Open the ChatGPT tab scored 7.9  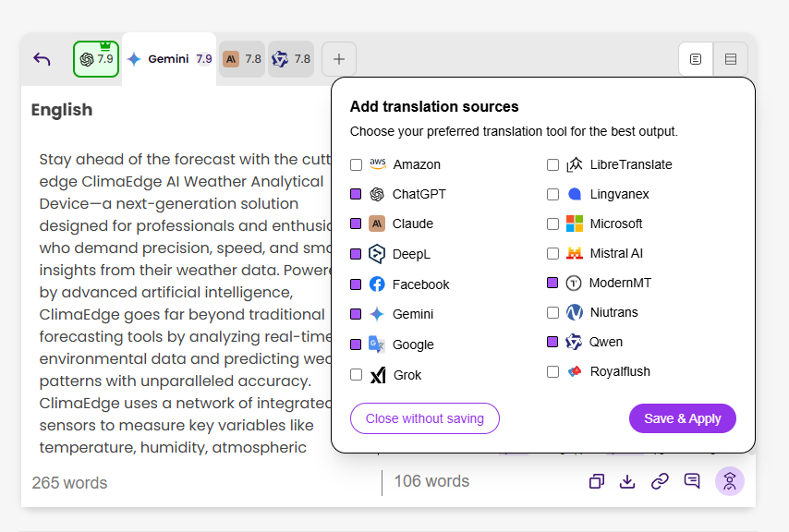96,59
